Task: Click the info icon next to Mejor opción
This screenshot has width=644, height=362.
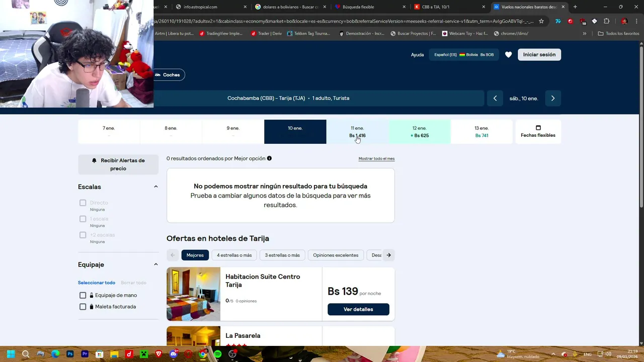Action: (269, 158)
